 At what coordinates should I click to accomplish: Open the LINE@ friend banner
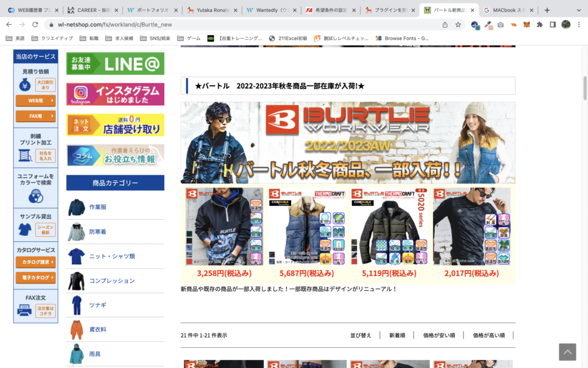click(x=115, y=63)
